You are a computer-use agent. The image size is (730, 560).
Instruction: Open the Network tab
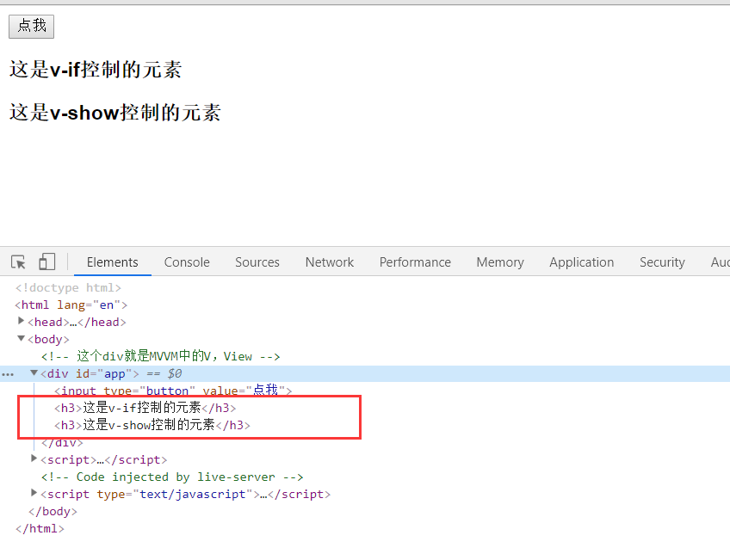click(x=330, y=262)
